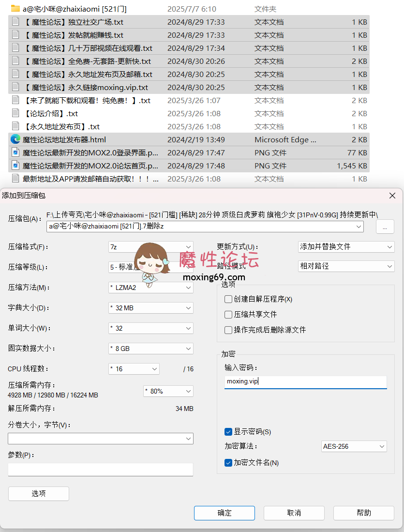Focus the 输入密码 field containing moxing.vip
The width and height of the screenshot is (404, 532).
click(x=306, y=382)
